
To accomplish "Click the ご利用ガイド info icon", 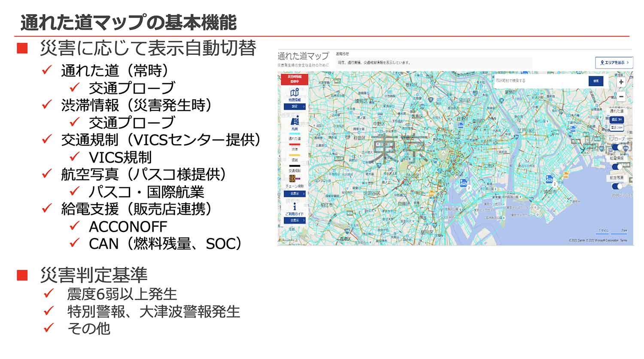I will point(295,207).
